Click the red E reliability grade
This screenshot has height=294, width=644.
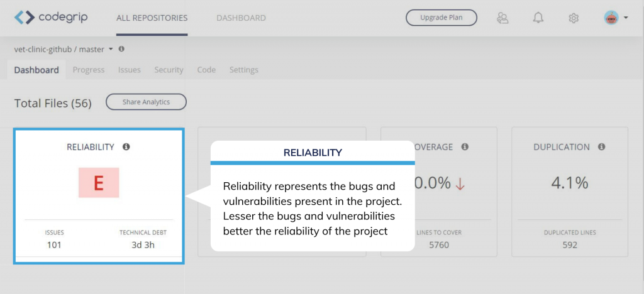99,183
